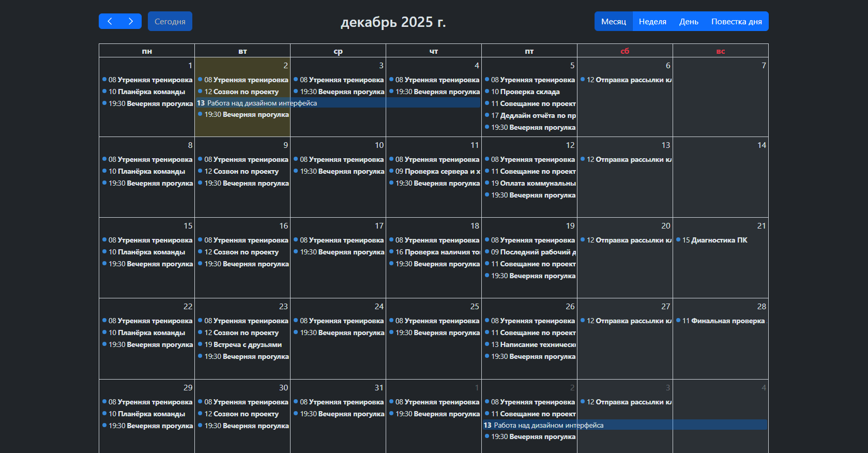Screen dimensions: 868x453
Task: Open 15 Диагностика ПК event on December 21
Action: tap(721, 240)
